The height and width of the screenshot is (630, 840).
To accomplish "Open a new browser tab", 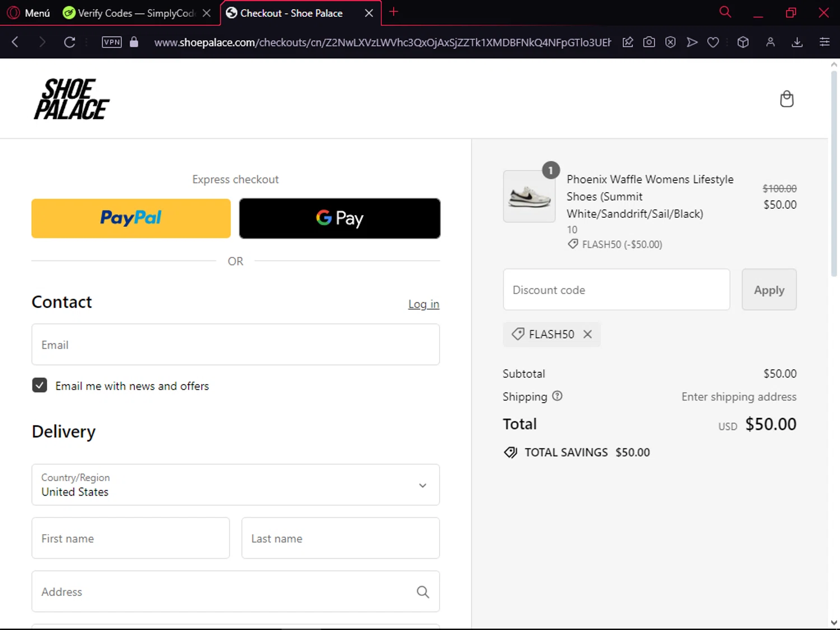I will point(394,12).
